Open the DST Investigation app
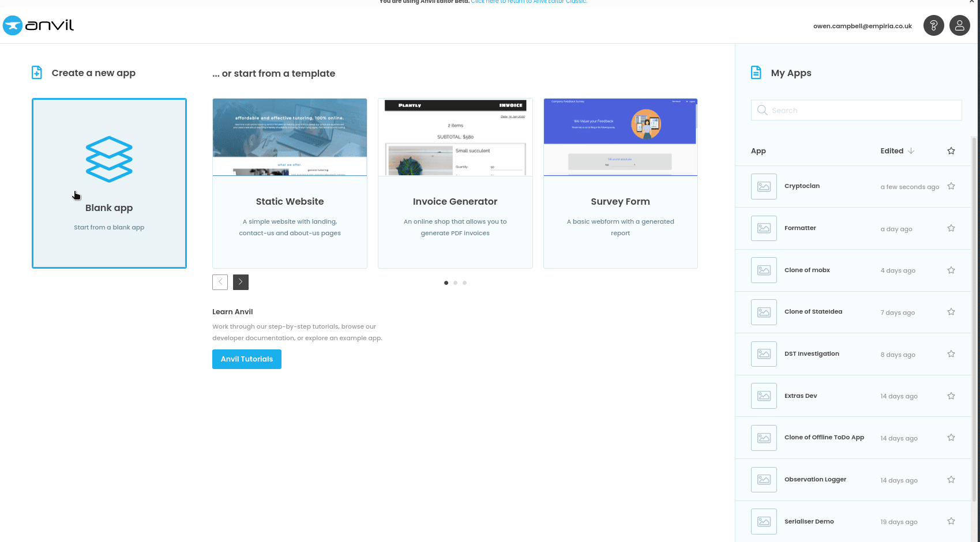 [812, 354]
